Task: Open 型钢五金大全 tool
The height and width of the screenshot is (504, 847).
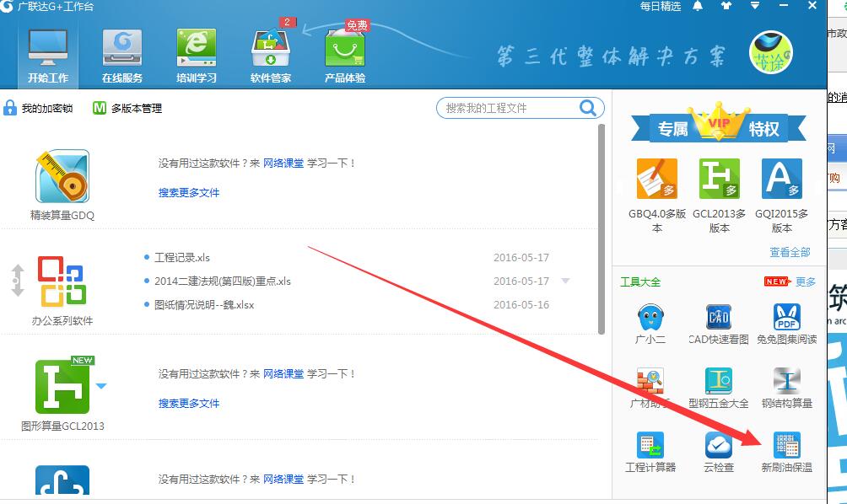Action: coord(719,388)
